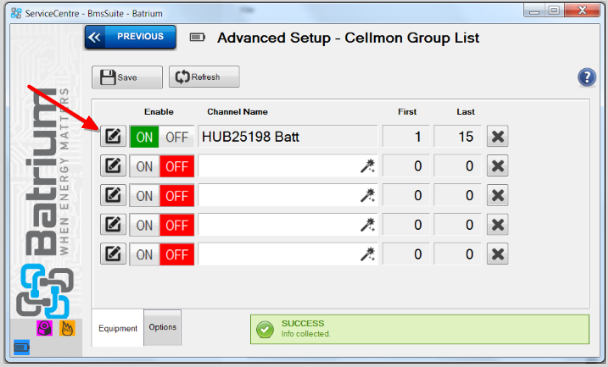Switch to the Equipment tab

(x=117, y=328)
